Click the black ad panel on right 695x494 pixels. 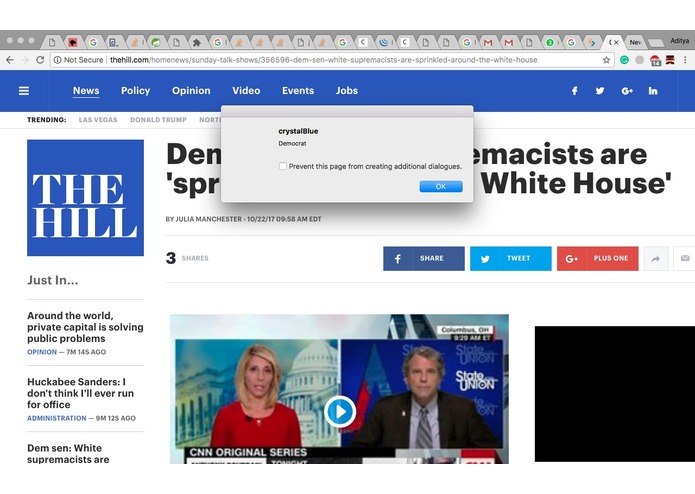pyautogui.click(x=615, y=394)
